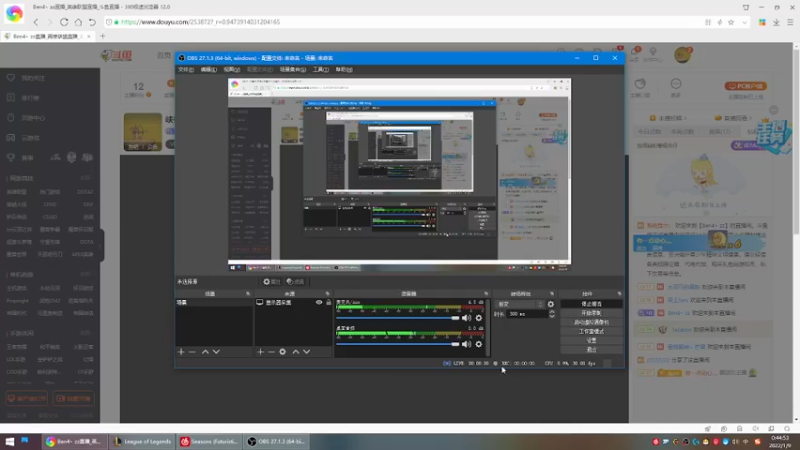
Task: Click the add scene plus icon
Action: [x=181, y=352]
